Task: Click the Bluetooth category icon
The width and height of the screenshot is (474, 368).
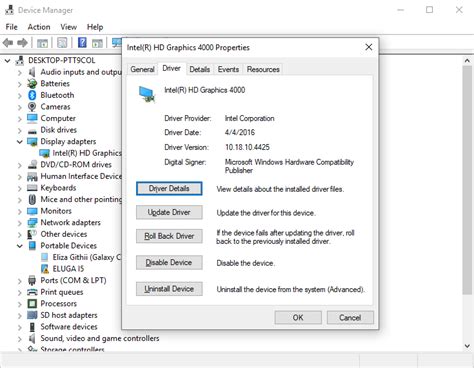Action: point(32,95)
